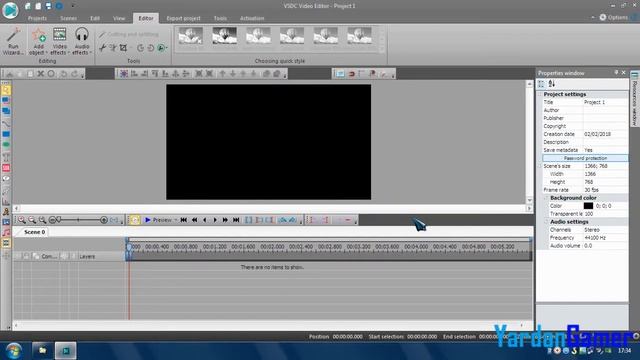Switch to the Edit ribbon tab
The height and width of the screenshot is (360, 640).
tap(95, 18)
